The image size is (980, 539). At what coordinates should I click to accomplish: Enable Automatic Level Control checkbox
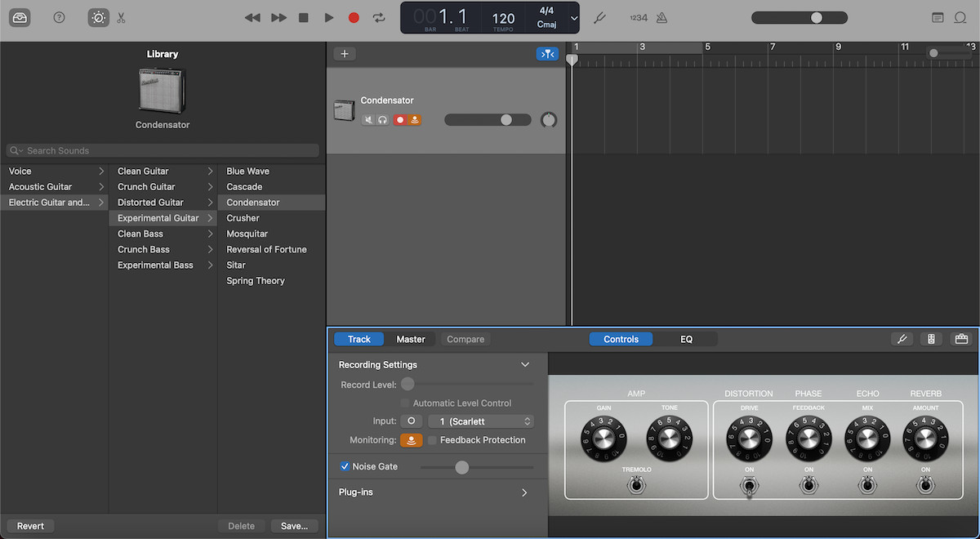click(x=405, y=403)
